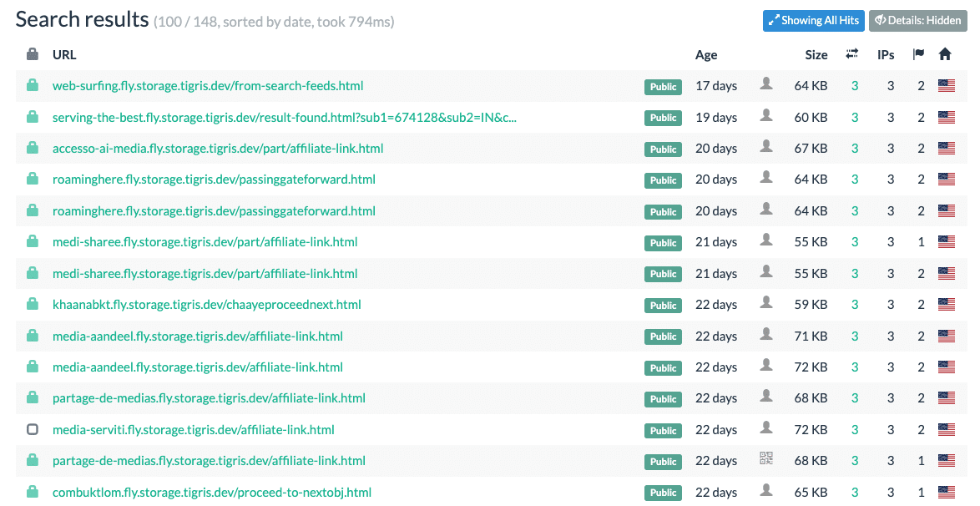
Task: Click the '17 days' age cell
Action: tap(716, 86)
